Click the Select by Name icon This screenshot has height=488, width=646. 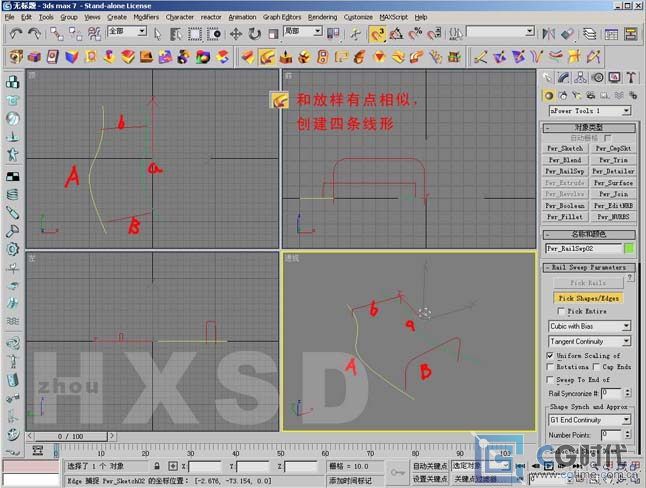[x=176, y=34]
